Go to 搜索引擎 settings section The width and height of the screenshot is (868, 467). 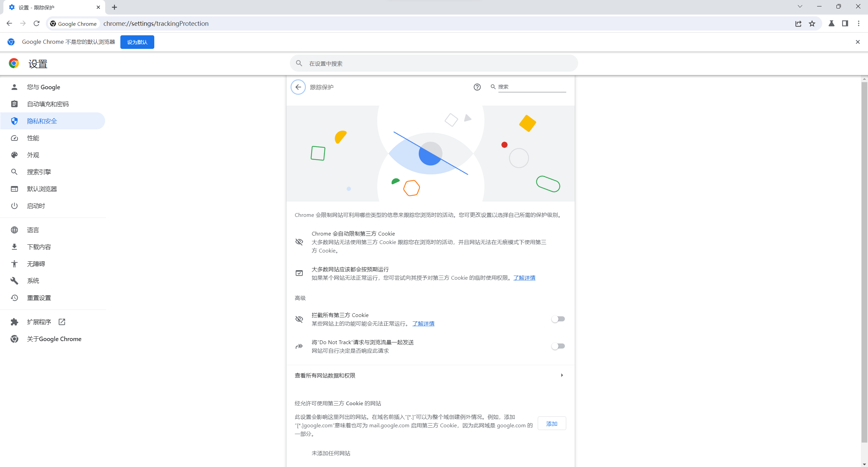coord(39,172)
